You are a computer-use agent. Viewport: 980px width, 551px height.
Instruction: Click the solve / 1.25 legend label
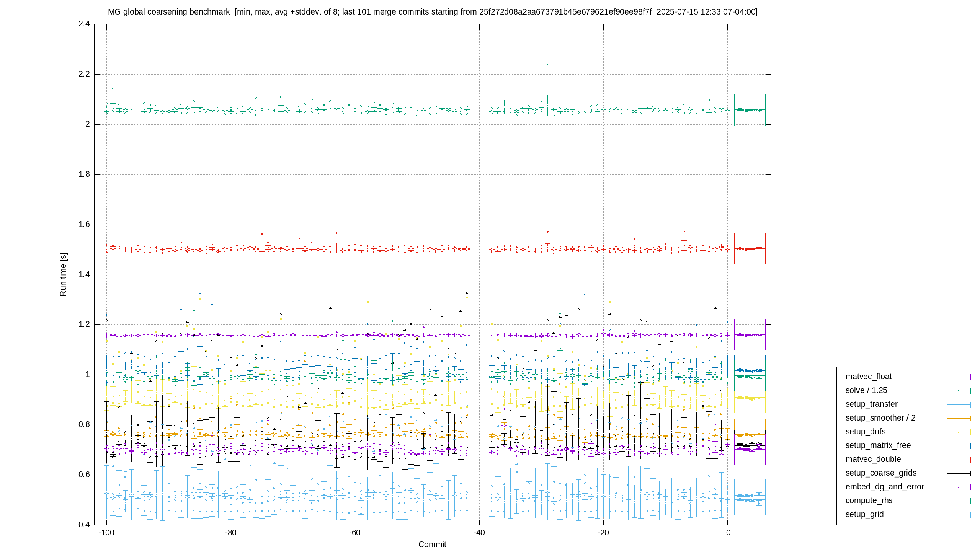coord(866,390)
